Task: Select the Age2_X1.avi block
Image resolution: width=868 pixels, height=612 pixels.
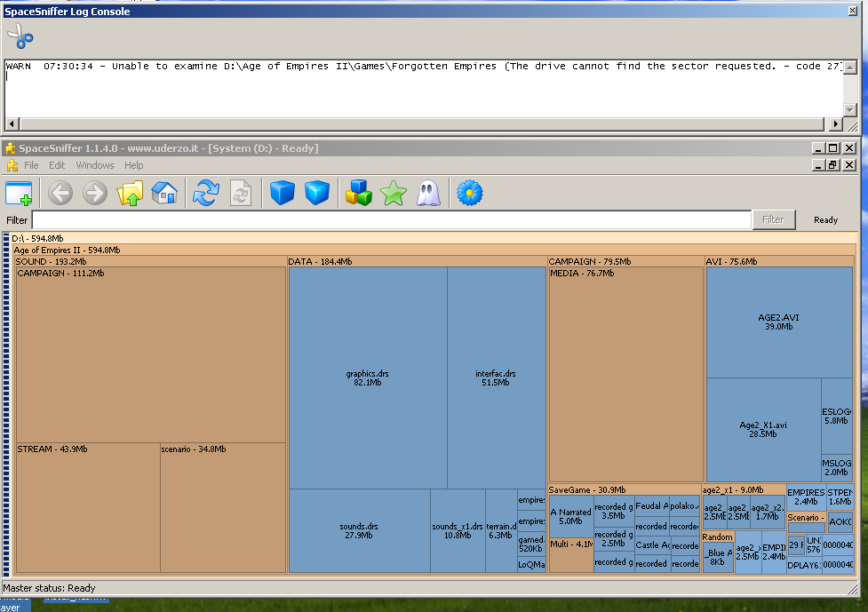Action: click(x=763, y=429)
